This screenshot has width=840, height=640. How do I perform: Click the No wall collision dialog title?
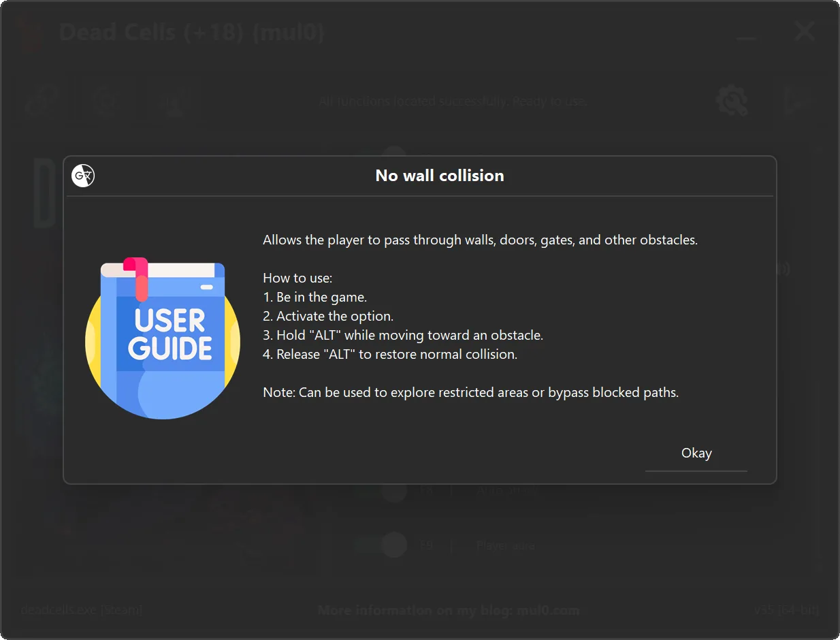pos(440,176)
